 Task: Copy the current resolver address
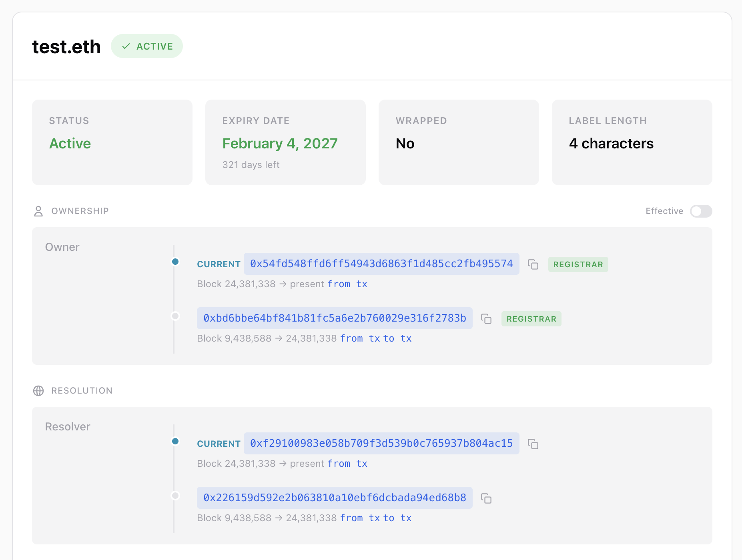(x=533, y=444)
